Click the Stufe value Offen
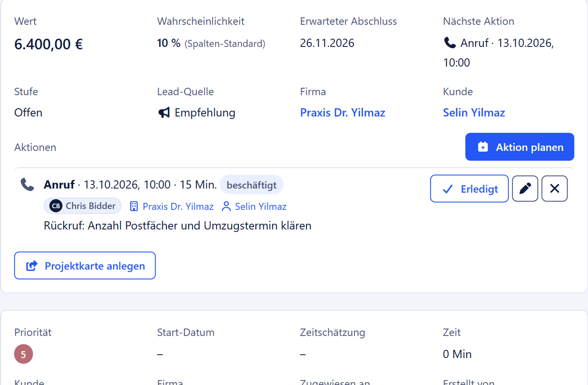This screenshot has height=385, width=588. coord(28,113)
